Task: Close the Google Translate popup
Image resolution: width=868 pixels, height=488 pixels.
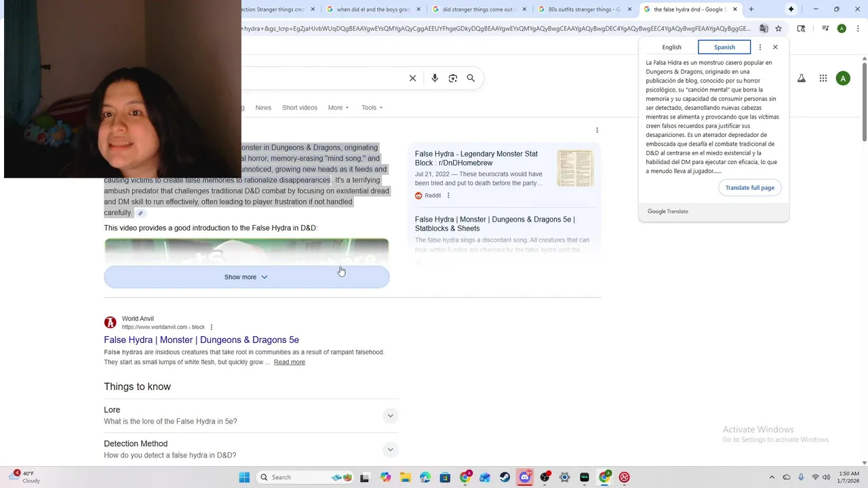Action: click(x=775, y=47)
